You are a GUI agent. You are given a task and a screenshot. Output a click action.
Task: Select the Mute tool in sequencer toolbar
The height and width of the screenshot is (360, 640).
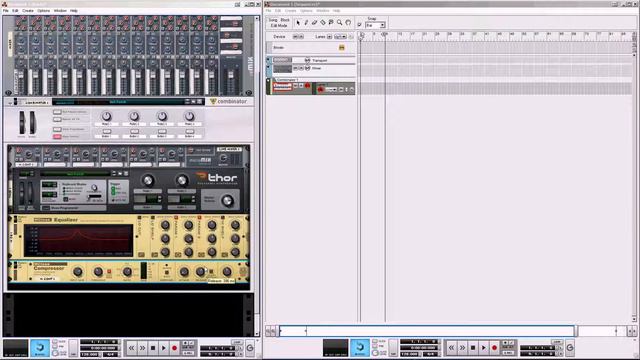point(331,23)
